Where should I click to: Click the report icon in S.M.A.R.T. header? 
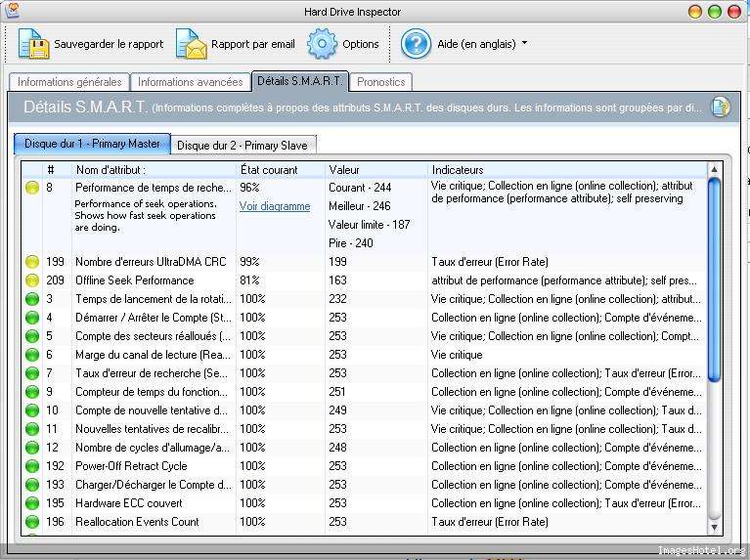point(720,107)
